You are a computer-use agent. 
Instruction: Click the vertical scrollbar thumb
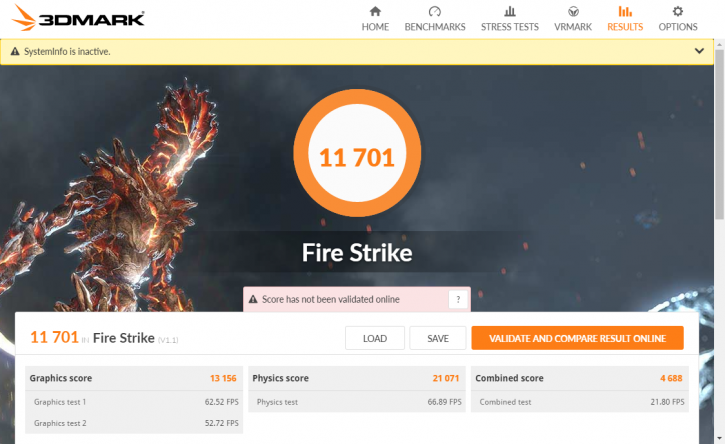[719, 134]
